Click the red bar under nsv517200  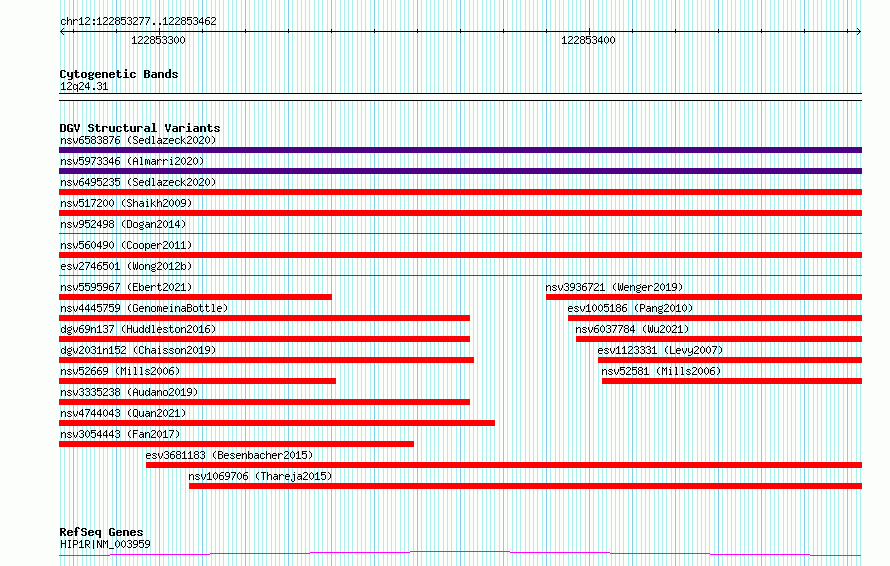click(x=460, y=213)
